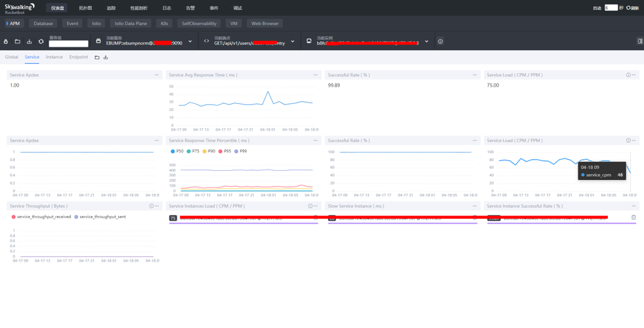
Task: Click the info icon after the instance selector
Action: click(440, 41)
